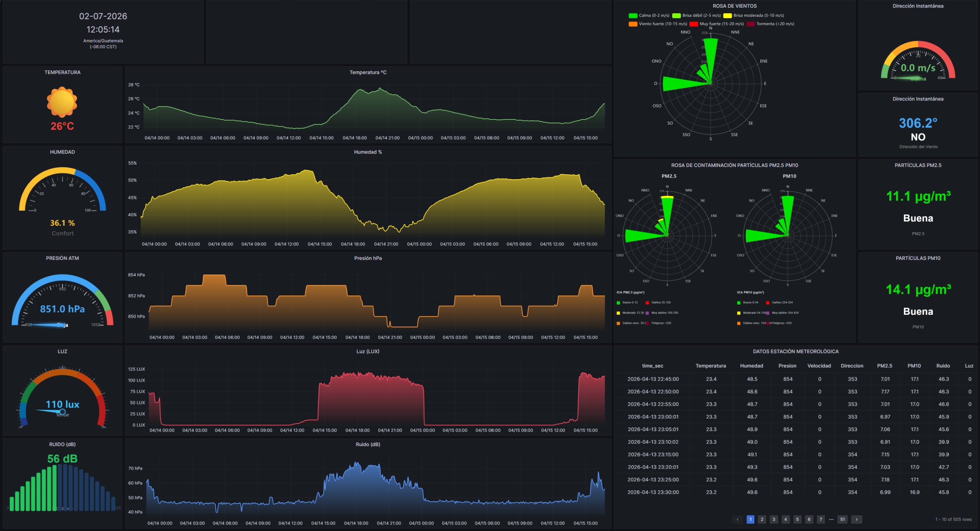Open PARTÍCULAS PM10 panel title menu
Image resolution: width=980 pixels, height=531 pixels.
click(918, 258)
